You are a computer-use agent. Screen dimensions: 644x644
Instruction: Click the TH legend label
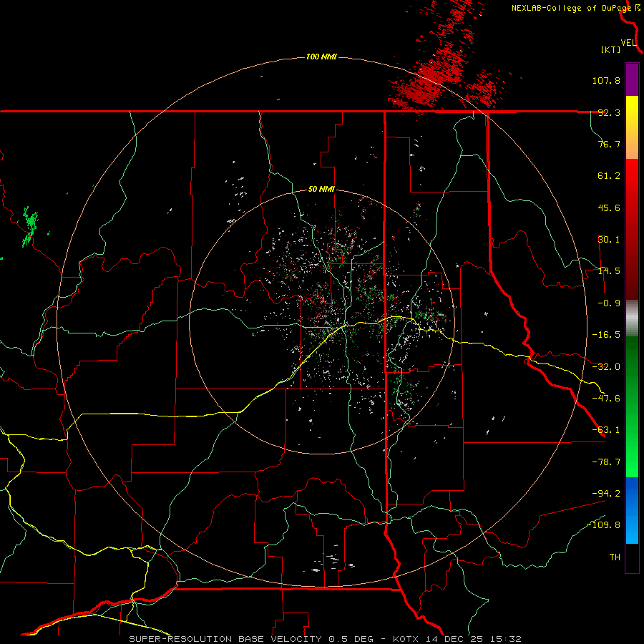615,557
